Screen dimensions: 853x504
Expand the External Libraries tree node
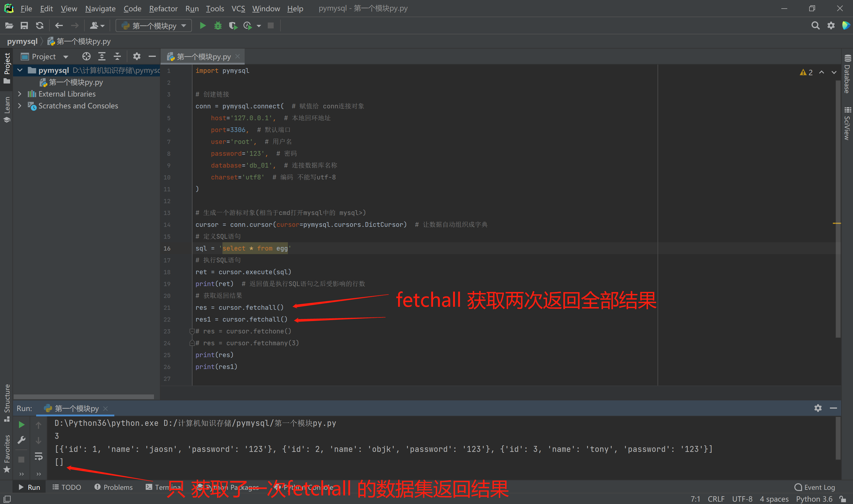(x=20, y=94)
